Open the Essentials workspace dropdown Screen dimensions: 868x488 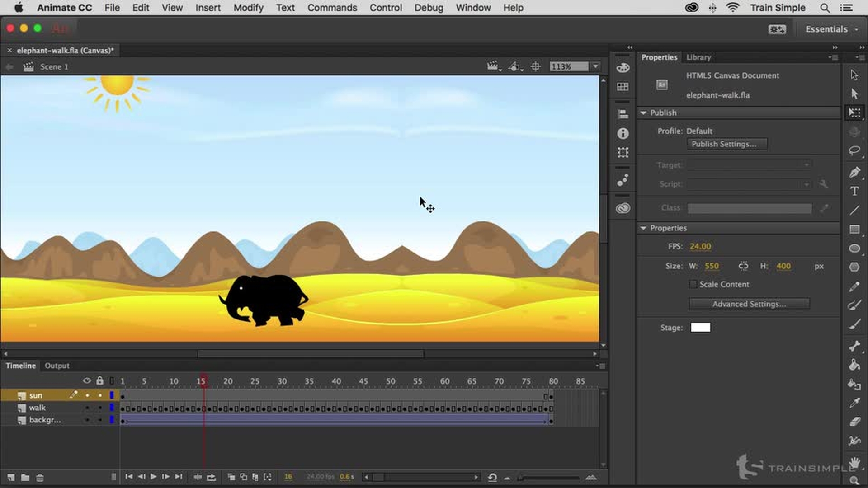click(831, 29)
